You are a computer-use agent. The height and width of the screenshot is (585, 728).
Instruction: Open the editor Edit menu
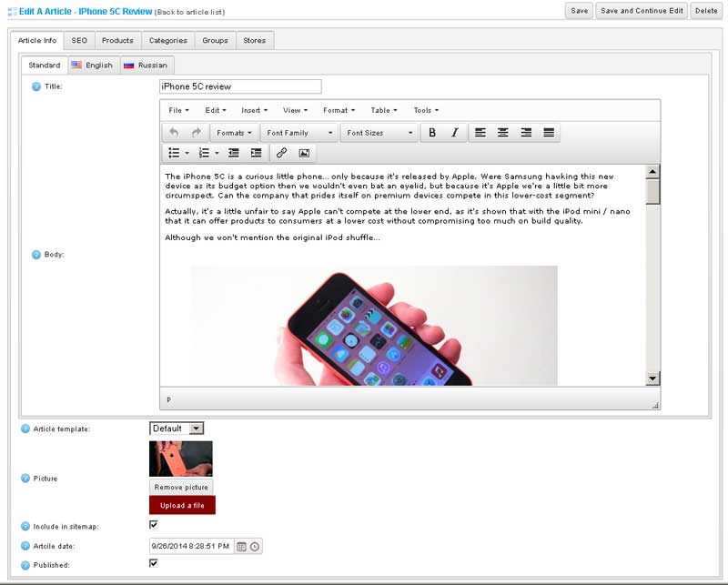216,110
